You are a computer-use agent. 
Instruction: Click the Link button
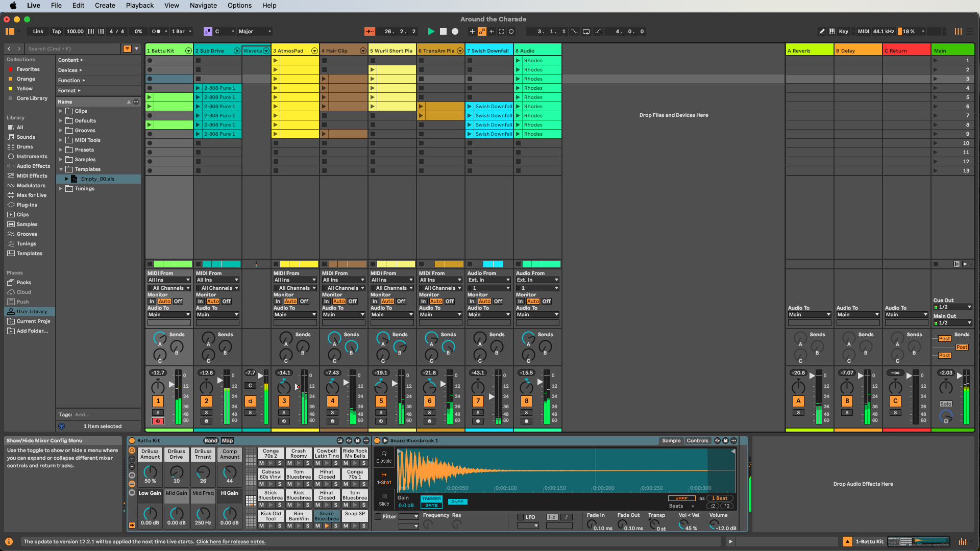(38, 32)
